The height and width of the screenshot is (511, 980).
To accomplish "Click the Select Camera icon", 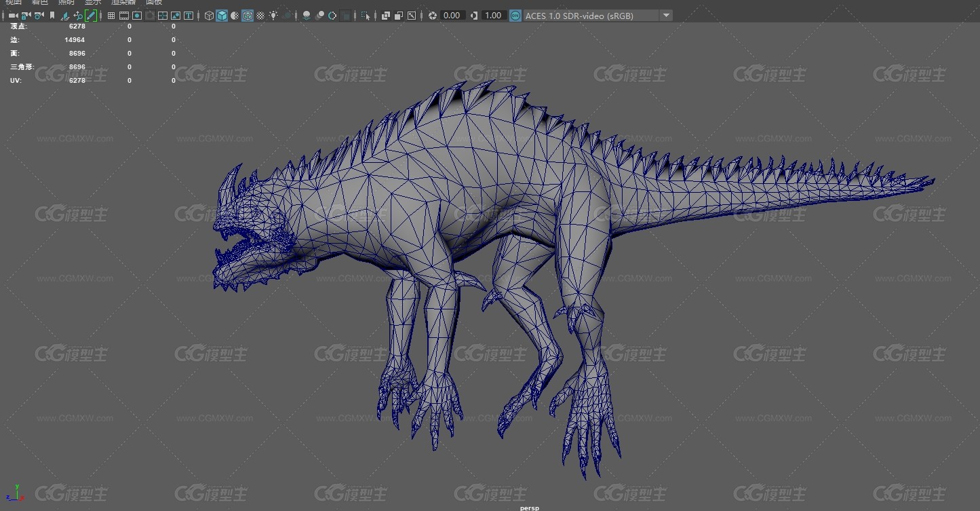I will click(13, 16).
